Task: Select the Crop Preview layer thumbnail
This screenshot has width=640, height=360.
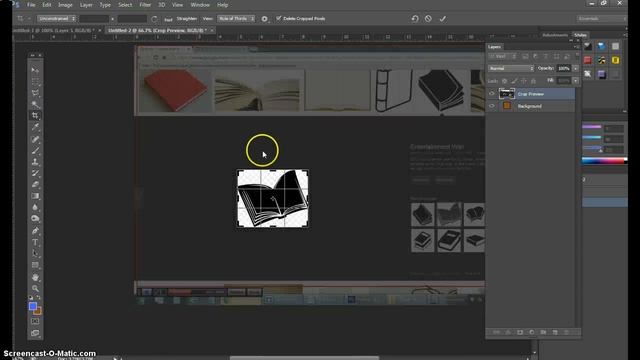Action: 507,94
